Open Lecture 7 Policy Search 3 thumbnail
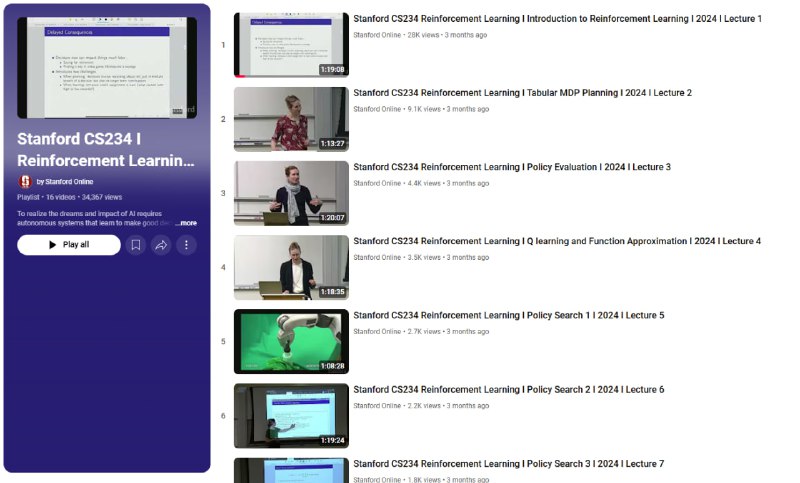Image resolution: width=800 pixels, height=483 pixels. [x=291, y=470]
